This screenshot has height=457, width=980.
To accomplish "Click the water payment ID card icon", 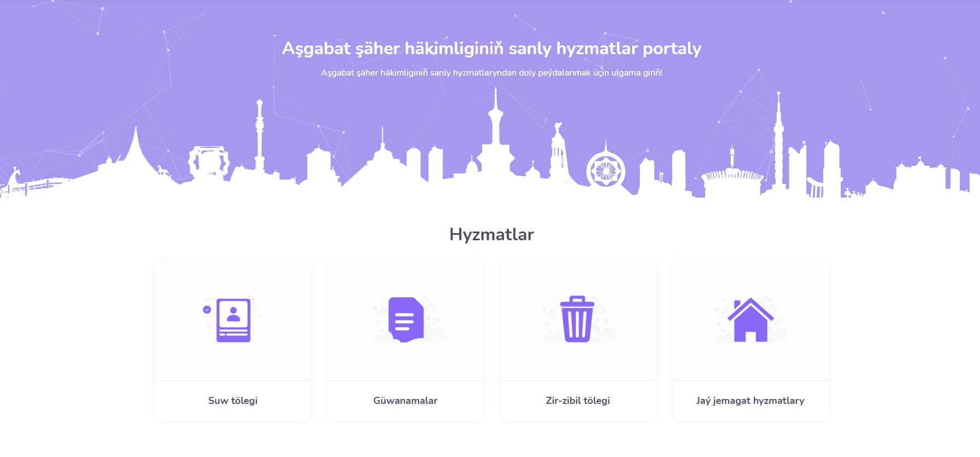I will tap(233, 320).
